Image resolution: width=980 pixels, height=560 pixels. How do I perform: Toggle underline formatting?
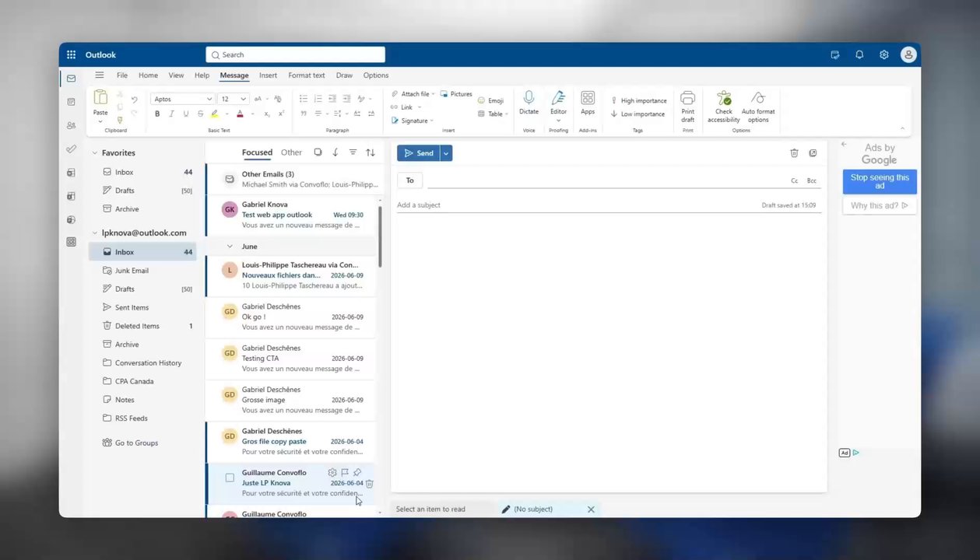pos(185,114)
